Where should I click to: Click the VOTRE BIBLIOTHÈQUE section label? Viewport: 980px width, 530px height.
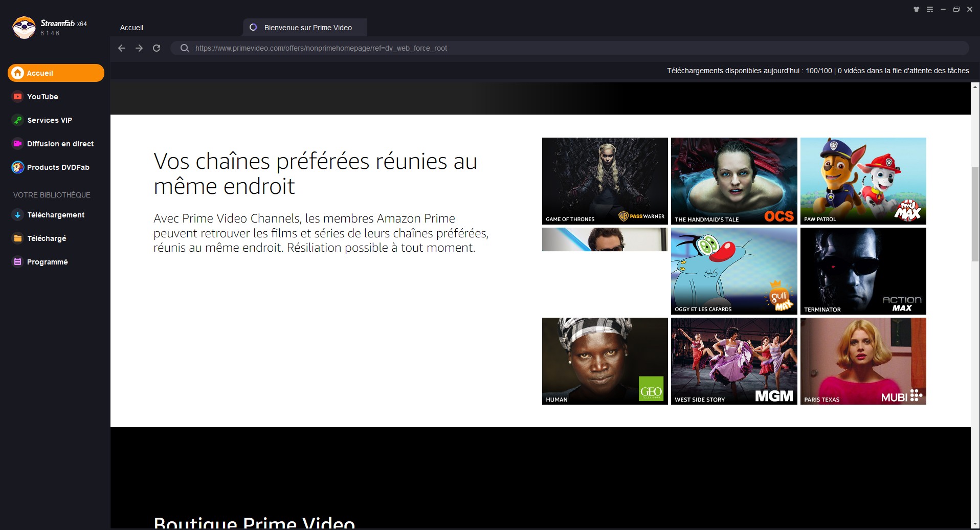pyautogui.click(x=52, y=195)
